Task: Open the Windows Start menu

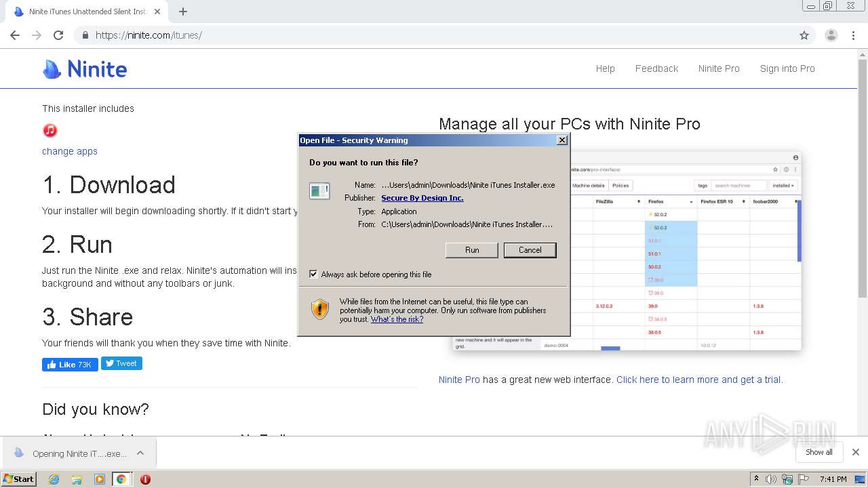Action: [x=19, y=479]
